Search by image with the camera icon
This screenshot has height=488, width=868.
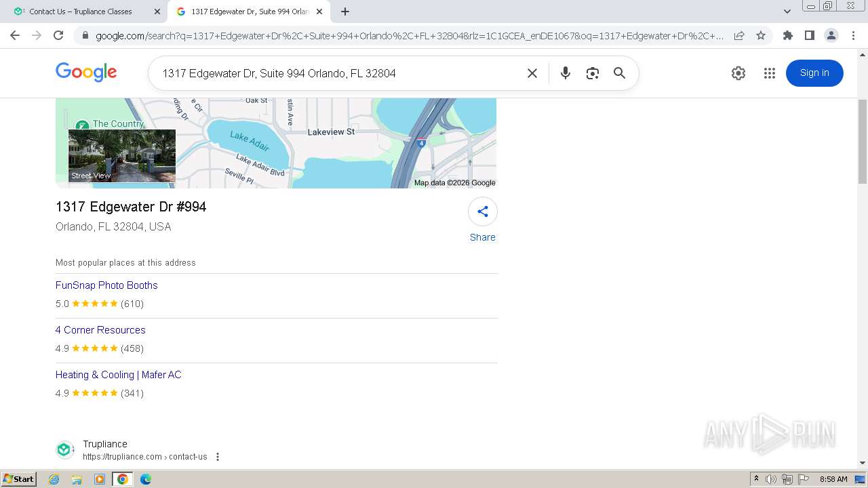coord(592,73)
